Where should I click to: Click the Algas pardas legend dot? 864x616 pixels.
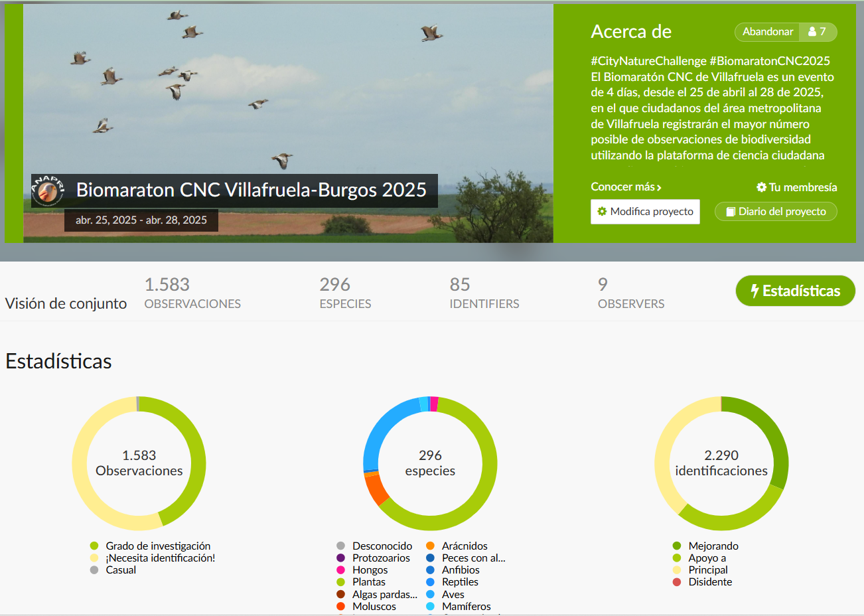[x=340, y=595]
